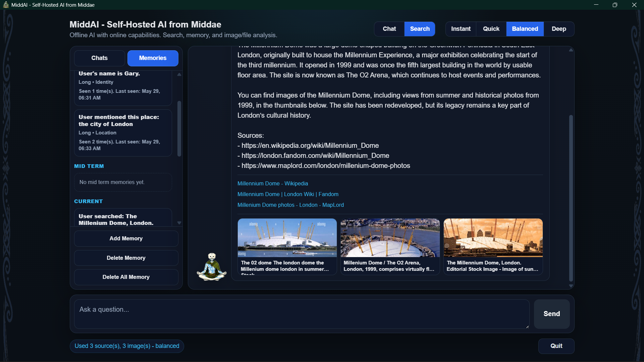
Task: Click chat pane scroll down arrow
Action: tap(571, 286)
